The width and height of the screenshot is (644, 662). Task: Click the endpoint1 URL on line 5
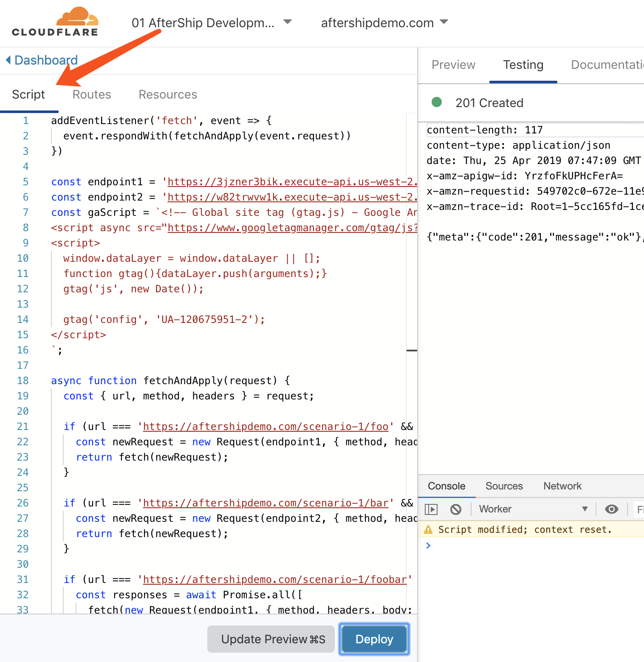click(292, 182)
